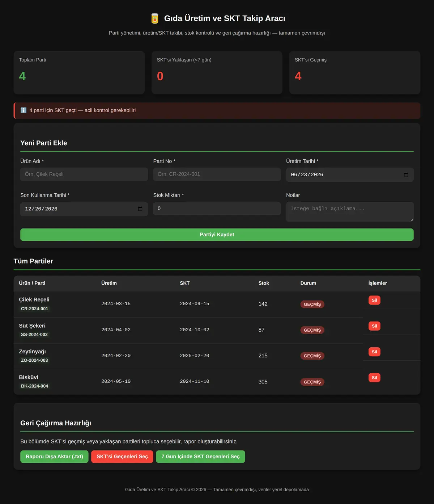This screenshot has height=504, width=434.
Task: Click the Üretim column header
Action: [109, 283]
